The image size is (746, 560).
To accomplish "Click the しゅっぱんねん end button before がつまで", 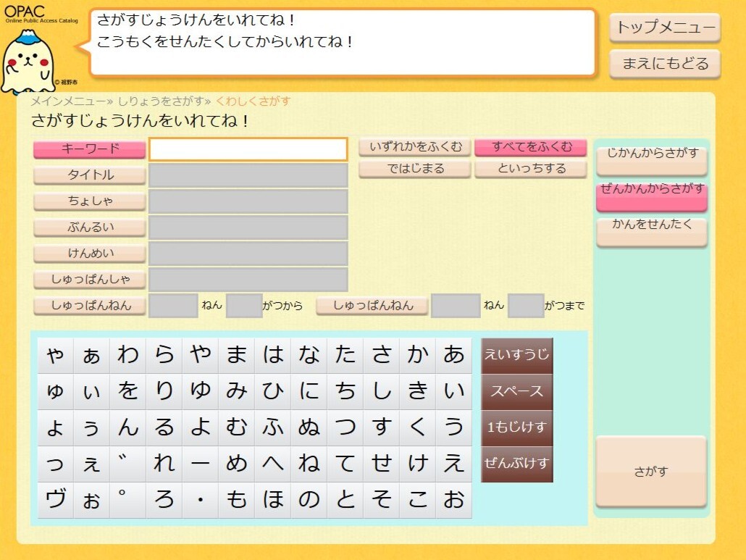I will (x=372, y=306).
